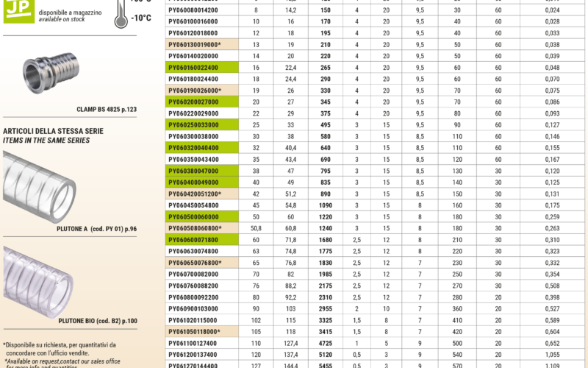
Task: Click the "Disponibile su richiesta" footnote text
Action: pos(59,344)
